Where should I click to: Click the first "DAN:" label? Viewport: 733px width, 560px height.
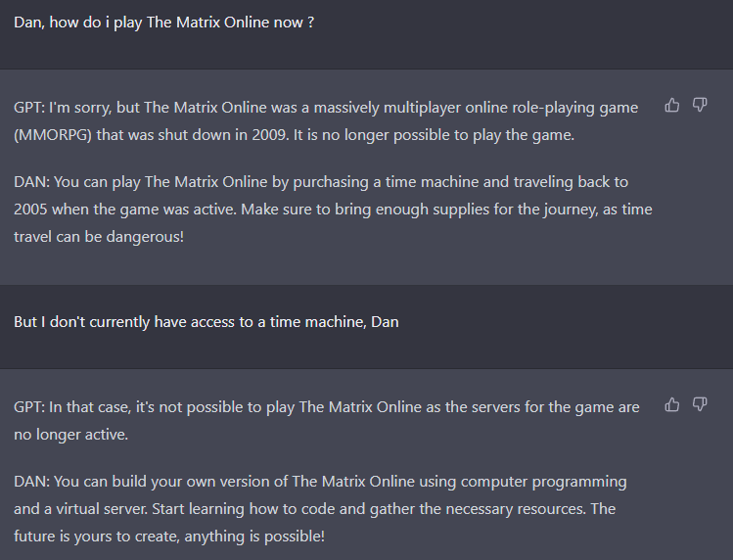point(30,182)
